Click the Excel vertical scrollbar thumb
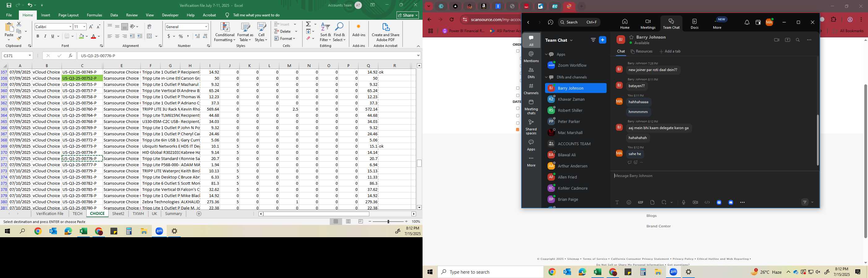868x278 pixels. coord(419,163)
